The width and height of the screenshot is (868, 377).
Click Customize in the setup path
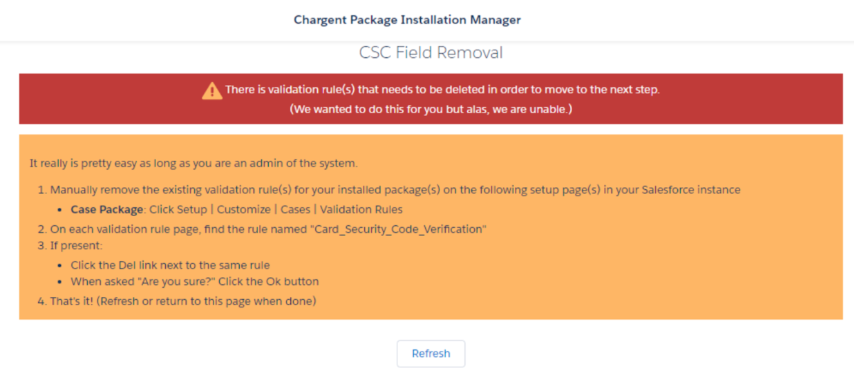[243, 209]
